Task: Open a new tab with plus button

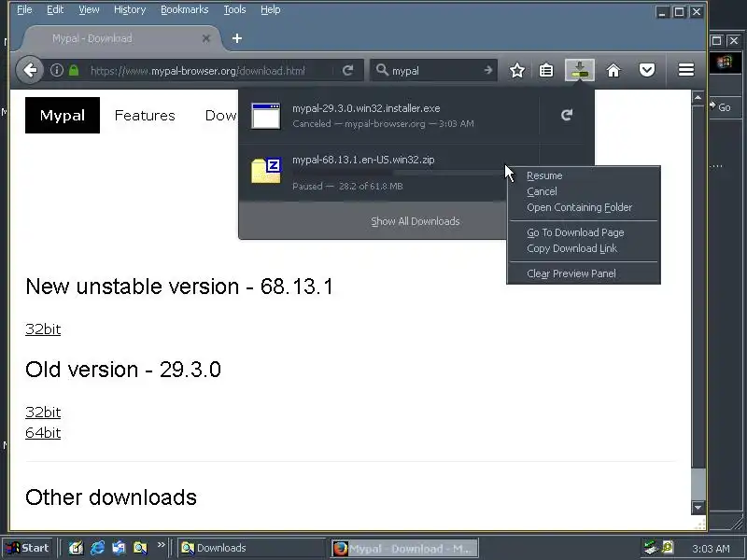Action: (237, 38)
